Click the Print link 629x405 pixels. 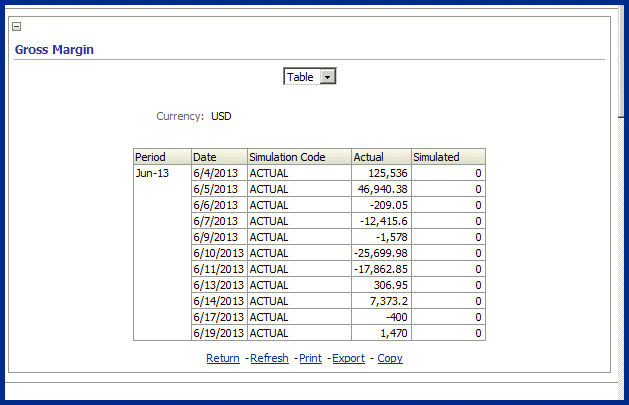click(x=310, y=358)
